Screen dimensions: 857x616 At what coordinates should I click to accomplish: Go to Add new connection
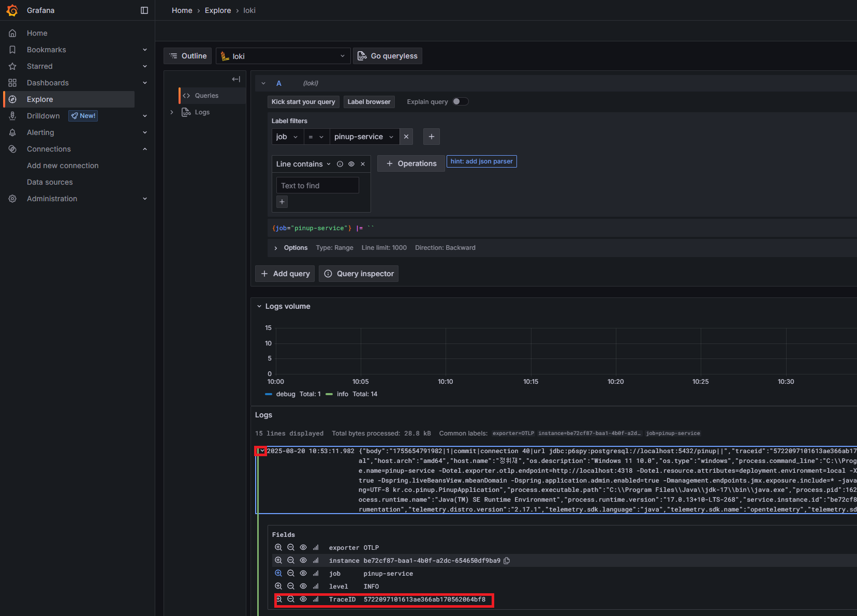coord(63,166)
